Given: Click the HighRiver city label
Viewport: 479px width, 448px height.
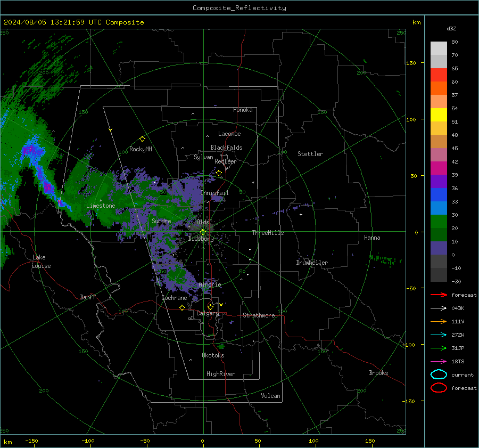Looking at the screenshot, I should pos(221,374).
